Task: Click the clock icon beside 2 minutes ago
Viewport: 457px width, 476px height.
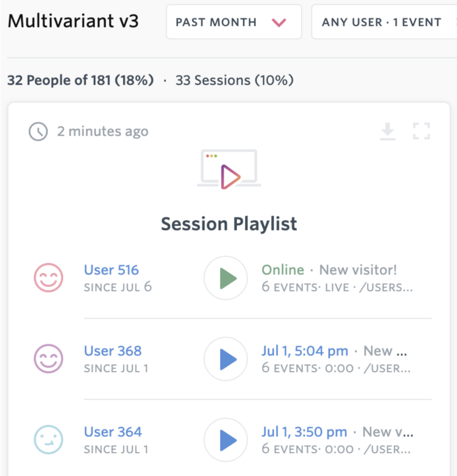Action: 38,132
